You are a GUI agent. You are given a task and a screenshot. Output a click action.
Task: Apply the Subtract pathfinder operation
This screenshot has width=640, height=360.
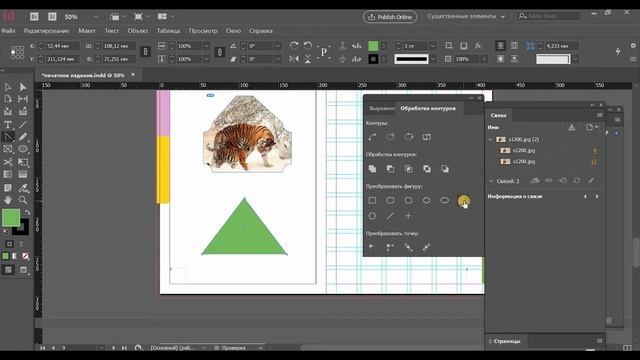coord(390,169)
